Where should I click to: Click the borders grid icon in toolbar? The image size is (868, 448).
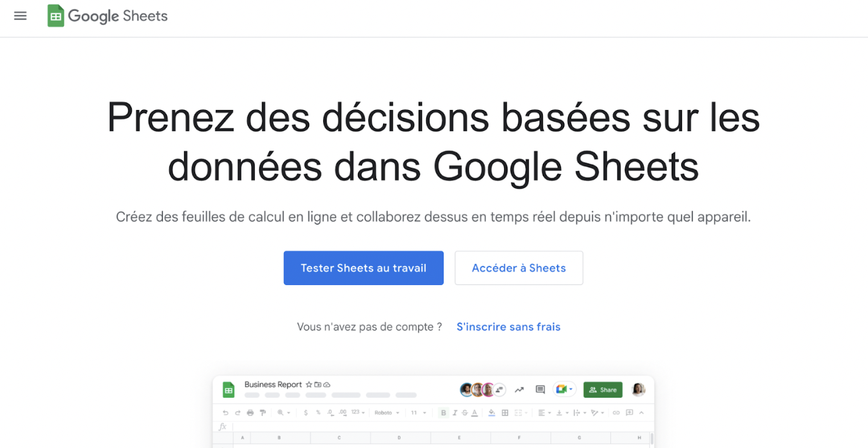coord(505,413)
